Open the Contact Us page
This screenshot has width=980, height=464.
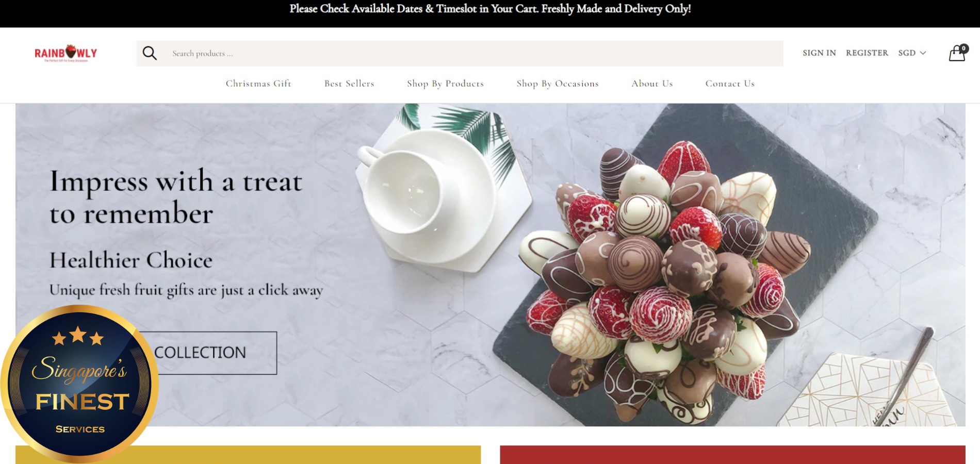click(730, 84)
